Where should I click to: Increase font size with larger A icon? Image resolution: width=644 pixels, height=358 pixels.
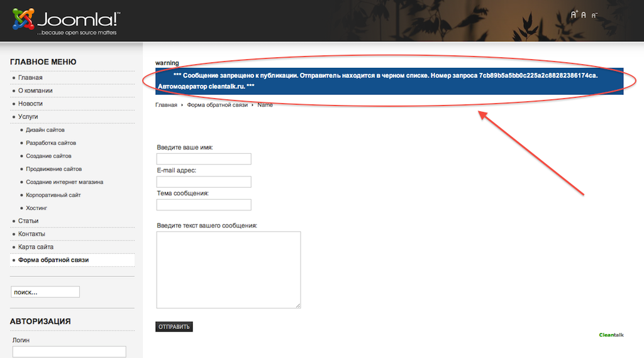tap(574, 14)
